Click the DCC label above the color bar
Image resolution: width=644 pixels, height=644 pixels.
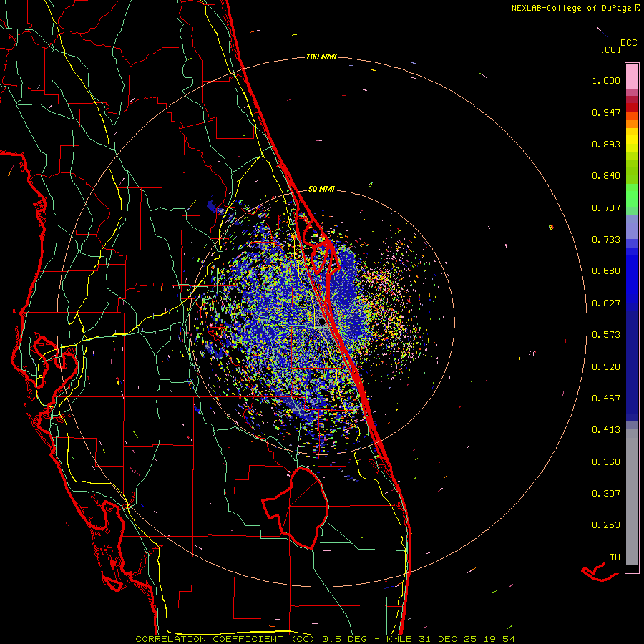click(628, 43)
